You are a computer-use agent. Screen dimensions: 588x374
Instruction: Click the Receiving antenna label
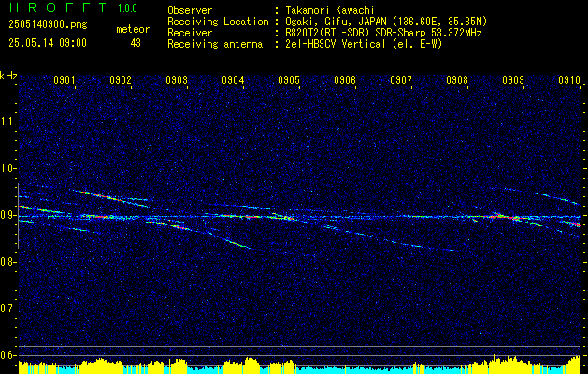tap(215, 44)
